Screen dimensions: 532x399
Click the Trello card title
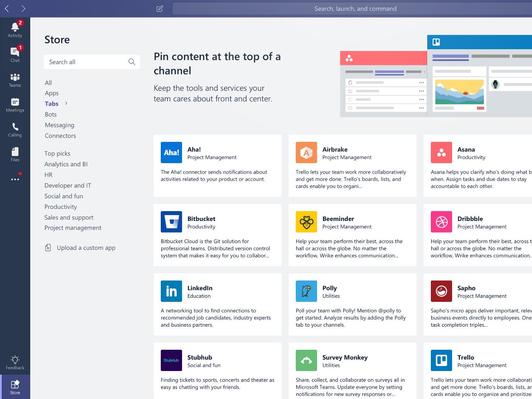466,357
